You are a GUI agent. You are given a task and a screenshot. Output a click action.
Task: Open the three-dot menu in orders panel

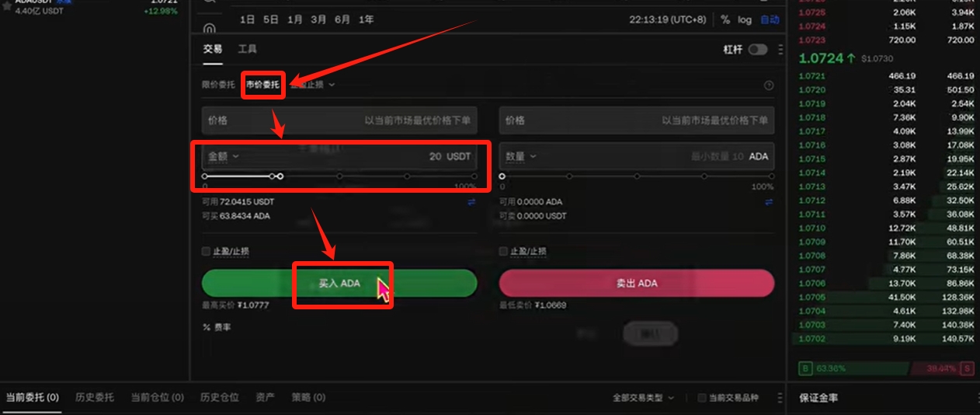pos(779,398)
